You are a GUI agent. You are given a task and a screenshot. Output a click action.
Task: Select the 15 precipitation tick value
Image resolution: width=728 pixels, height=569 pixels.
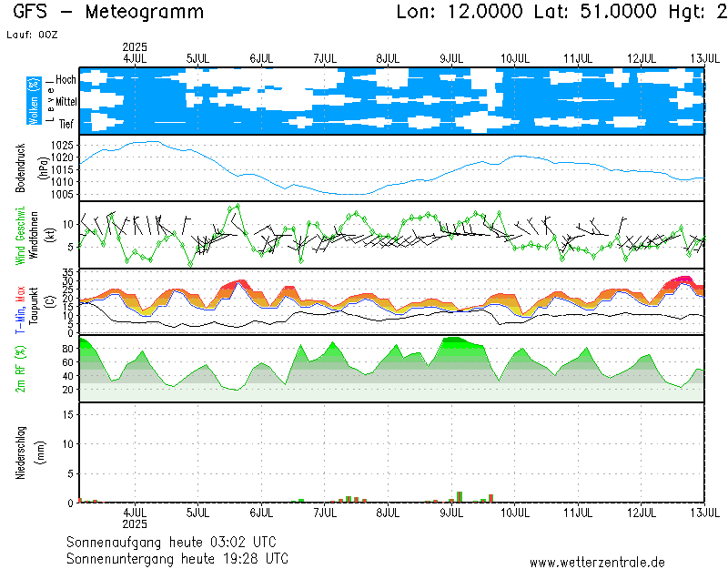tap(67, 414)
